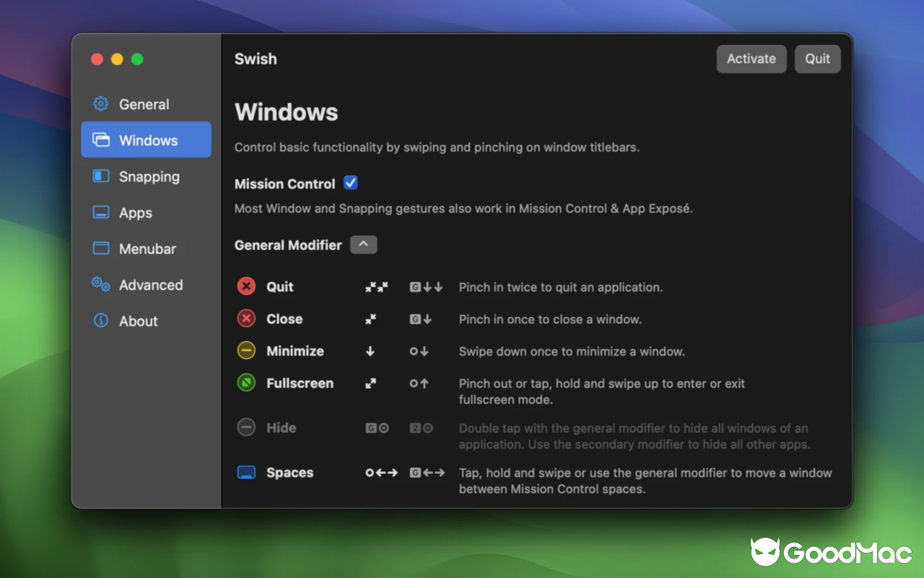Quit Swish using the Quit button
Image resolution: width=924 pixels, height=578 pixels.
[x=817, y=59]
